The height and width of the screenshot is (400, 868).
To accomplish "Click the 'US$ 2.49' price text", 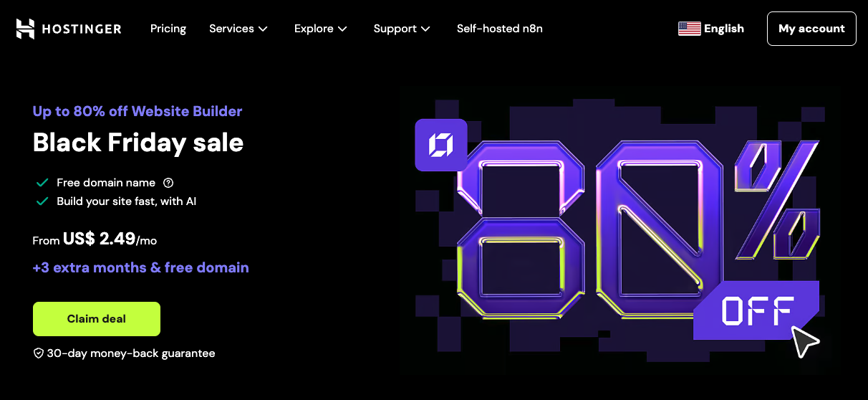I will tap(99, 239).
